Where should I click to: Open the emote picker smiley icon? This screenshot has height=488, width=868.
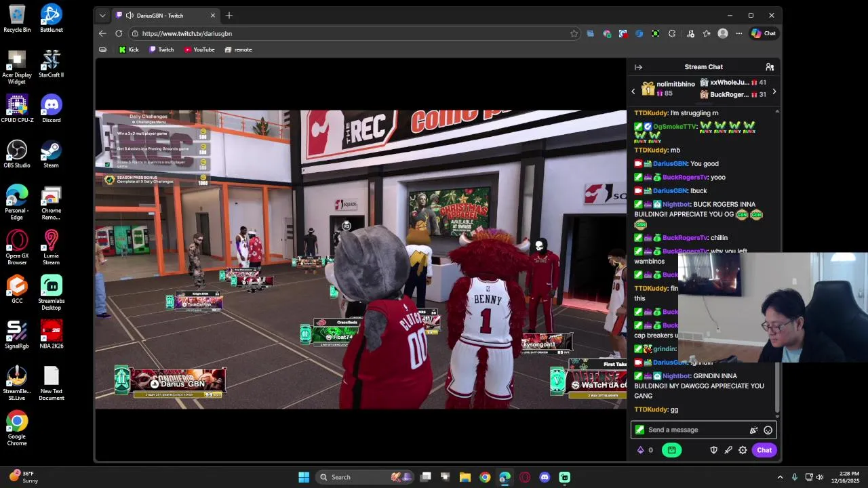tap(768, 430)
